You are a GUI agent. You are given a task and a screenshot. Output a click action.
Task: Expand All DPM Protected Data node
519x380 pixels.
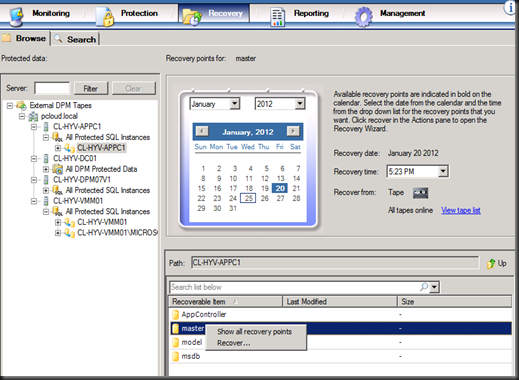click(x=46, y=169)
